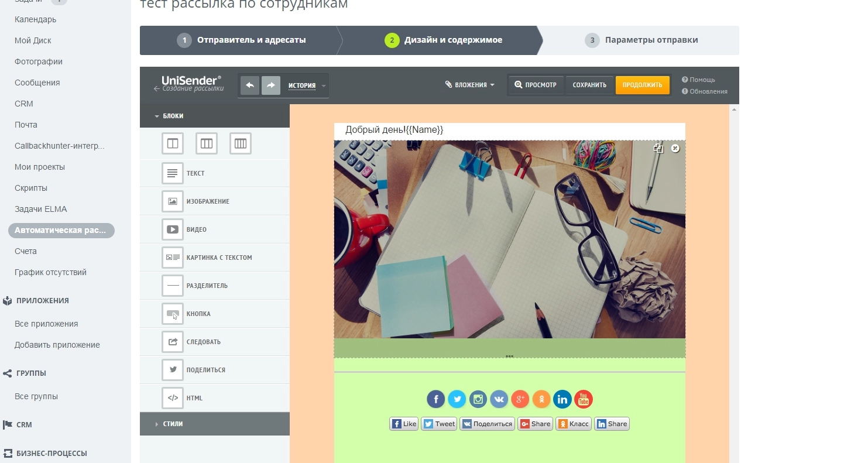Click the Помощь help link
Screen dimensions: 868x463
coord(702,80)
